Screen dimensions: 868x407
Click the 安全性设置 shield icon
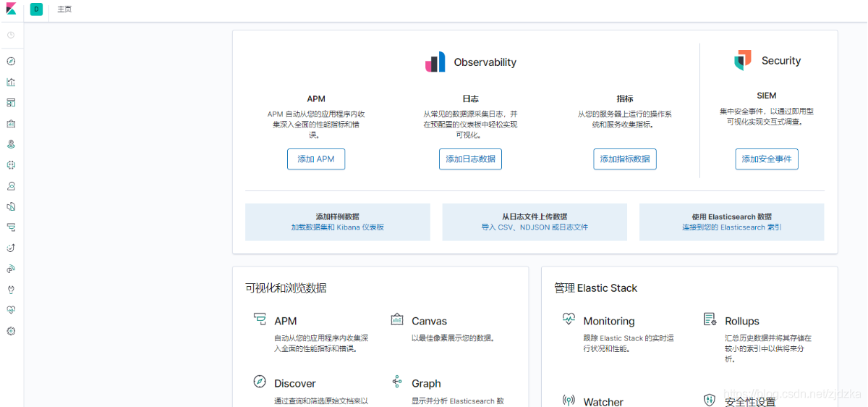pyautogui.click(x=710, y=400)
